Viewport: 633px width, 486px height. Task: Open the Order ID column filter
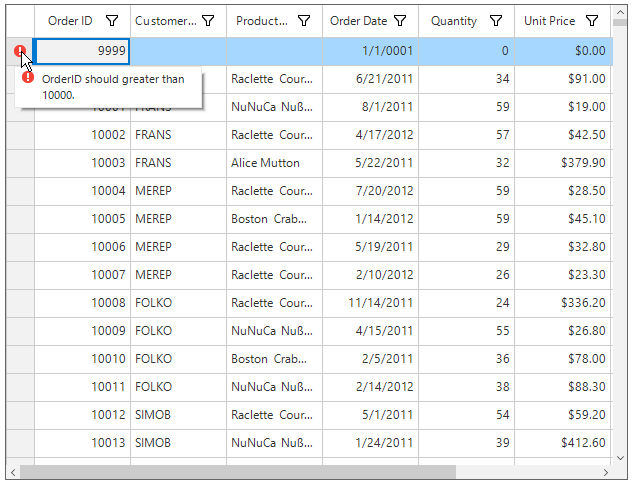tap(112, 21)
